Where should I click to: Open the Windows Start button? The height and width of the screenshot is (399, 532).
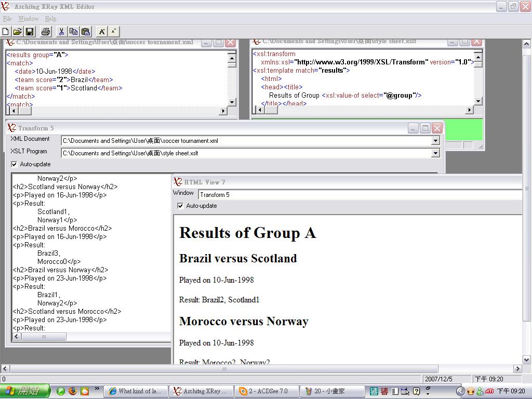point(25,391)
